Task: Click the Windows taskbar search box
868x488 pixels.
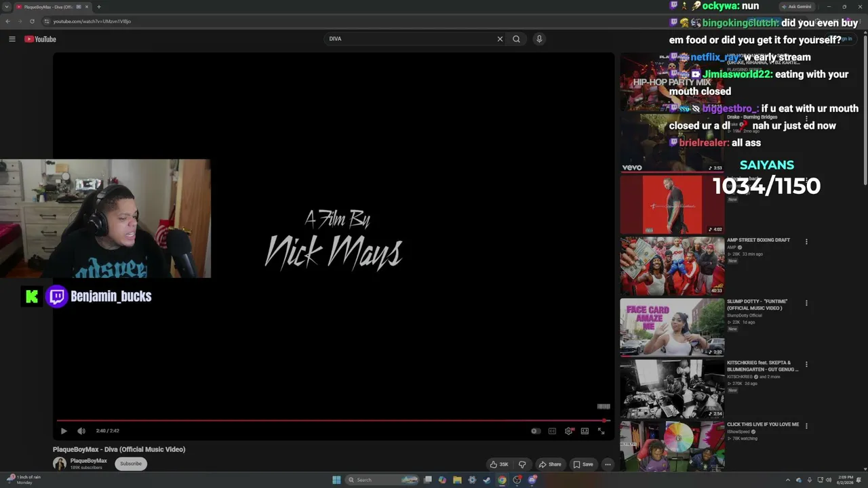Action: pyautogui.click(x=382, y=480)
